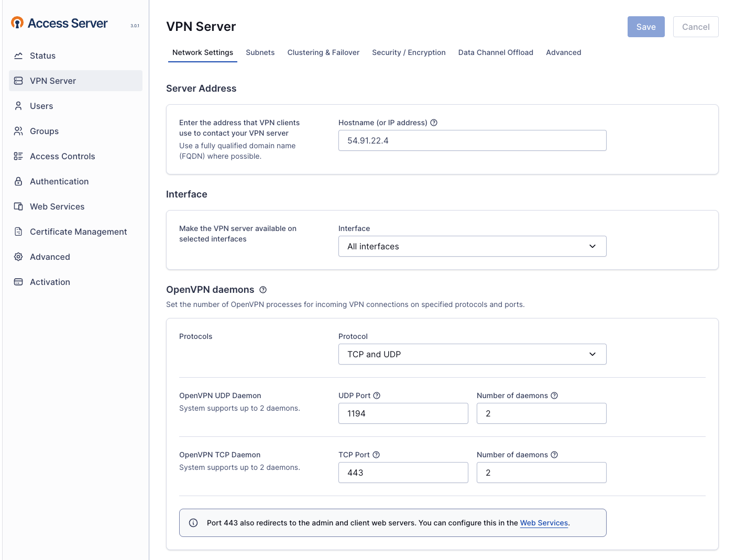Click the Status chart icon in sidebar
Image resolution: width=735 pixels, height=560 pixels.
18,56
